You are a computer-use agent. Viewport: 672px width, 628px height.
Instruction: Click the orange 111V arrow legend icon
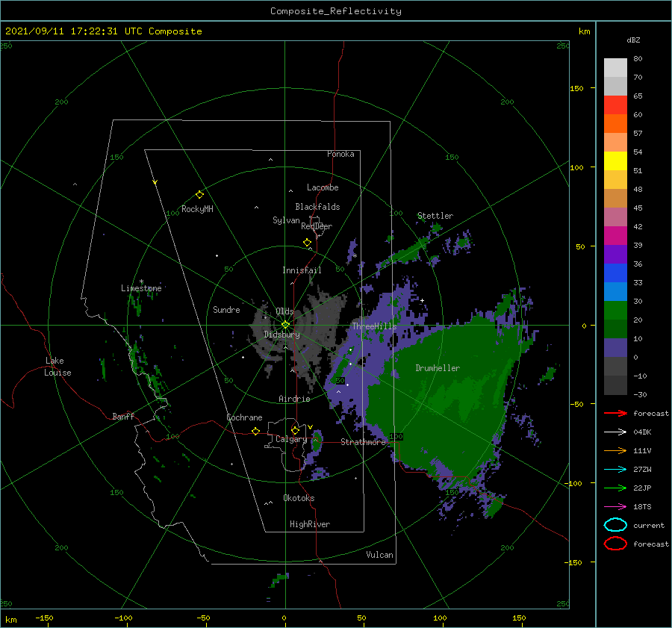tap(615, 450)
